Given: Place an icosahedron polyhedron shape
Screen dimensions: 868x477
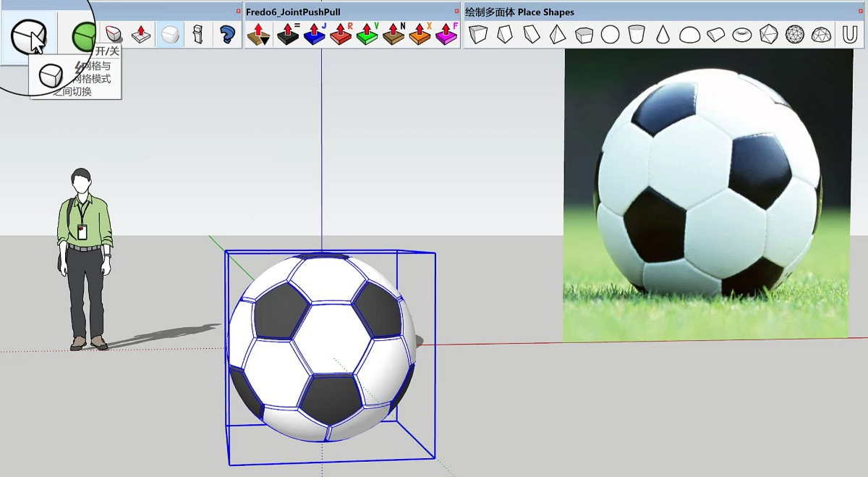Looking at the screenshot, I should tap(768, 34).
